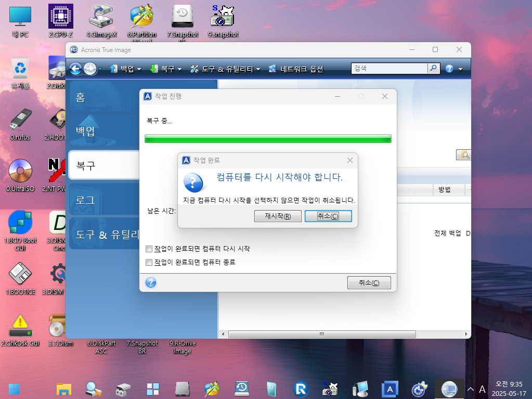Open the Windows Start button
The height and width of the screenshot is (399, 532).
[14, 389]
